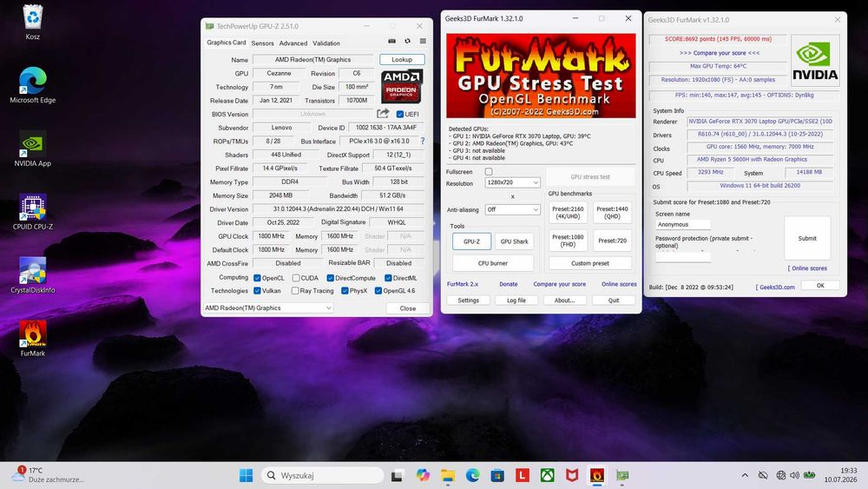Switch to the Advanced tab

tap(293, 43)
